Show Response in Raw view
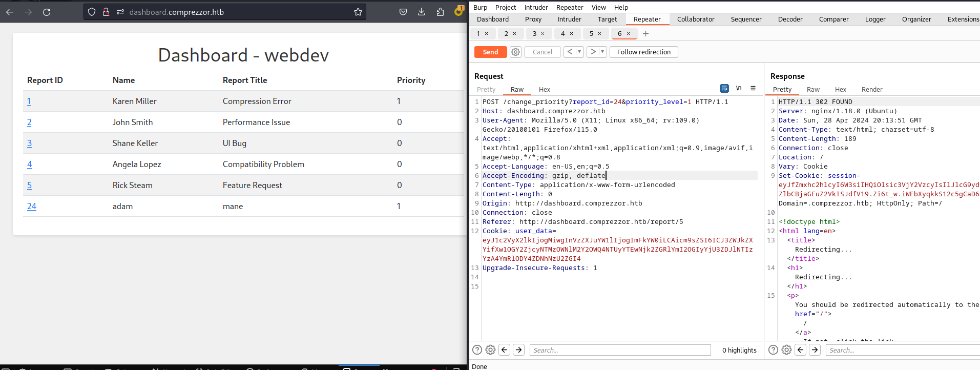This screenshot has width=980, height=370. tap(813, 89)
